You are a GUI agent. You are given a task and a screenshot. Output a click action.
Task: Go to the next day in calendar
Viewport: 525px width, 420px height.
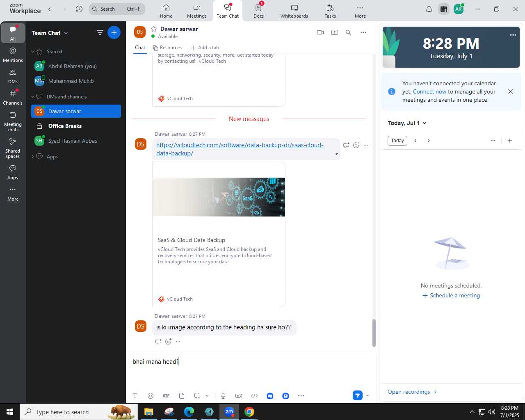pos(429,141)
